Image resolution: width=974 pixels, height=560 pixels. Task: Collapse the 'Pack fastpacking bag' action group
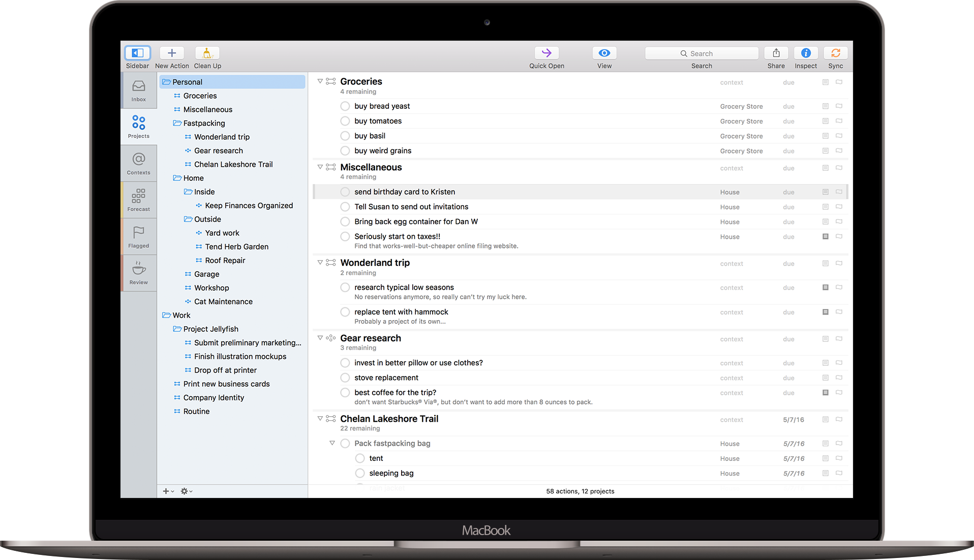332,443
